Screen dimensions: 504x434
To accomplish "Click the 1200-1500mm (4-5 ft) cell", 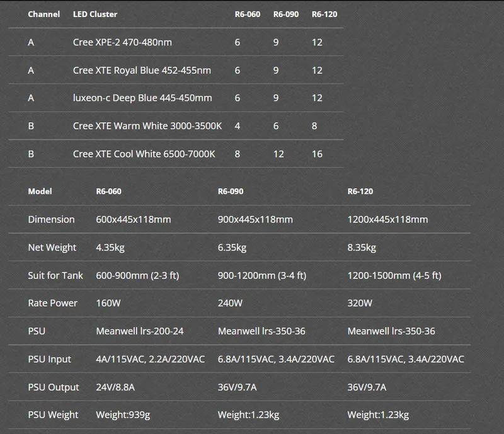I will tap(394, 275).
